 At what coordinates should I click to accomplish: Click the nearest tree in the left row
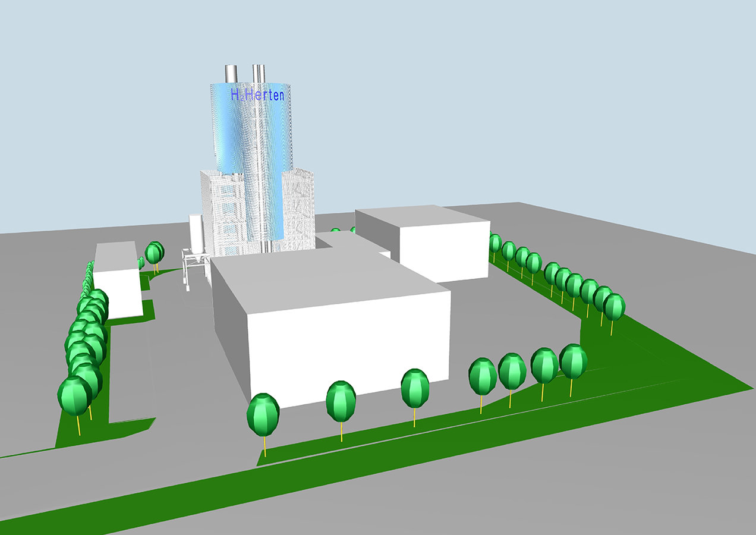point(75,395)
